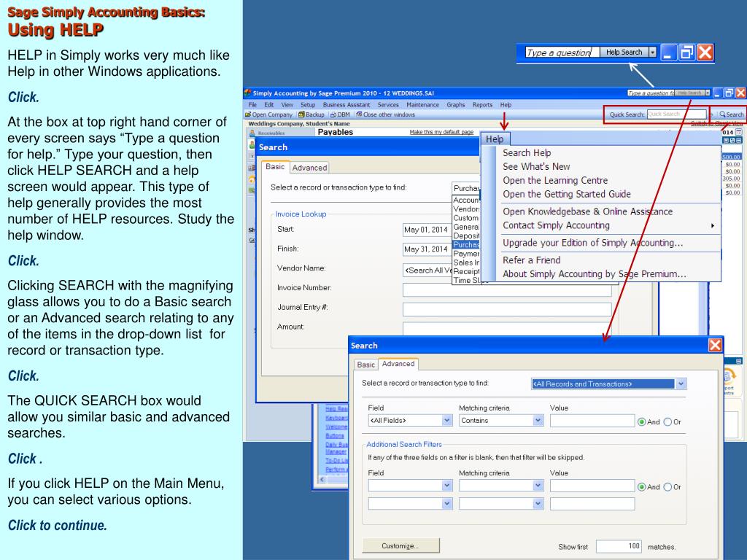Select the first-row Or radio button
The width and height of the screenshot is (747, 560).
click(x=667, y=422)
